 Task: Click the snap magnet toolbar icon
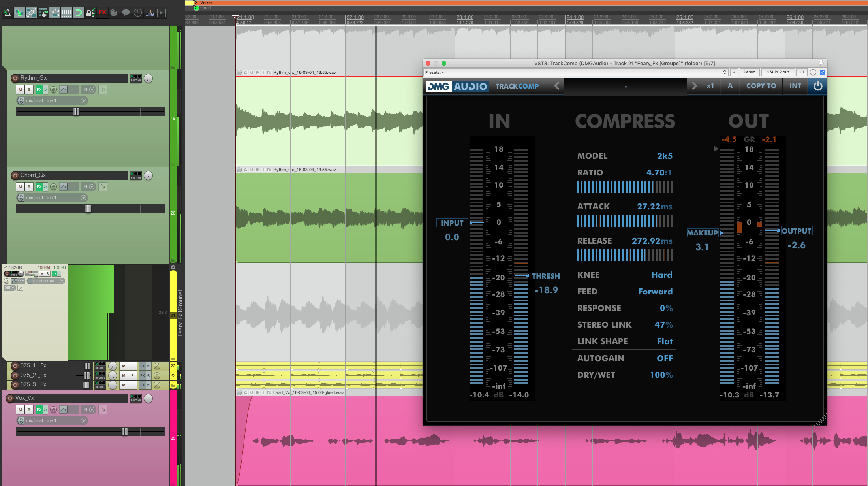pyautogui.click(x=79, y=13)
